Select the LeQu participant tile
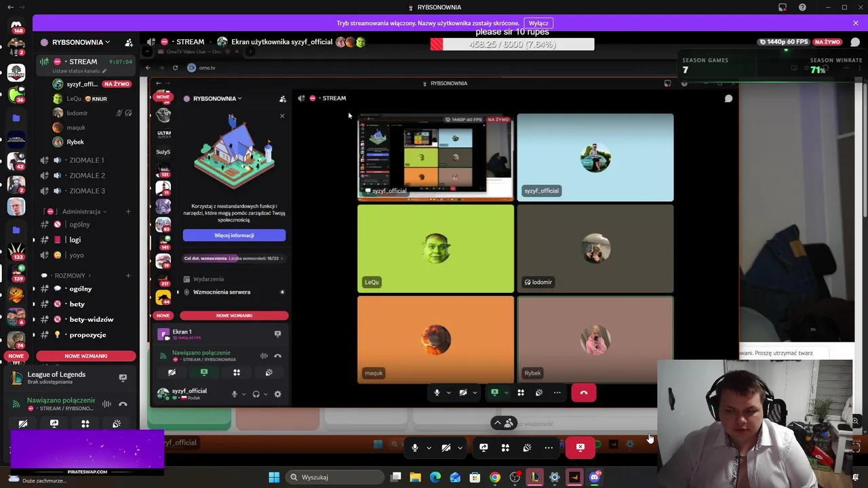868x488 pixels. click(x=435, y=249)
